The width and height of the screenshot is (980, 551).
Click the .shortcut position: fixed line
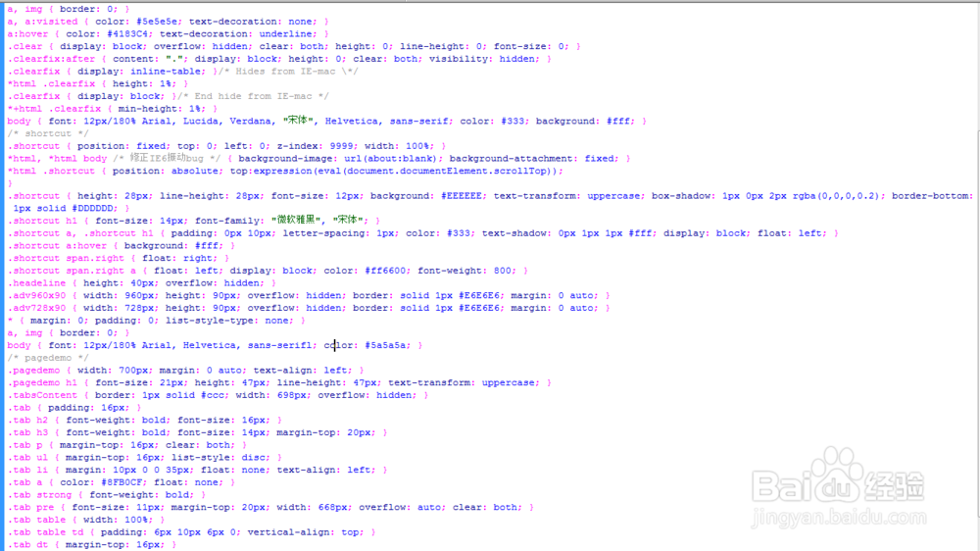226,146
